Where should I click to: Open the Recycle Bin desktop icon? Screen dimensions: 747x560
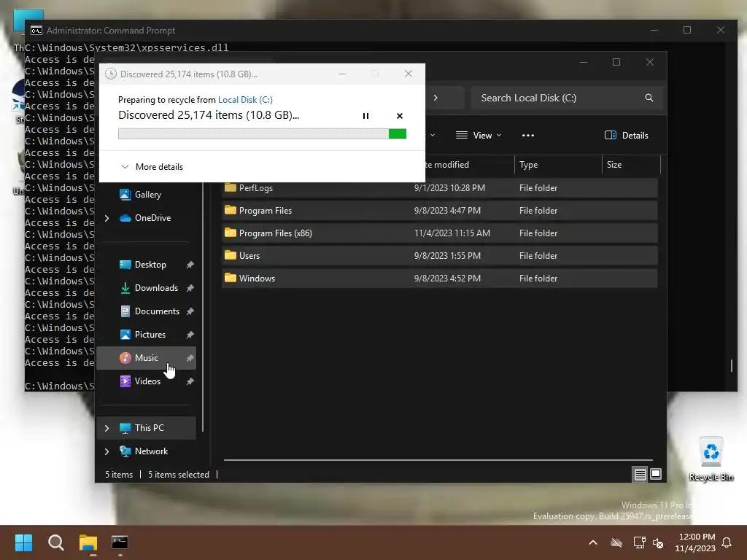(x=711, y=459)
